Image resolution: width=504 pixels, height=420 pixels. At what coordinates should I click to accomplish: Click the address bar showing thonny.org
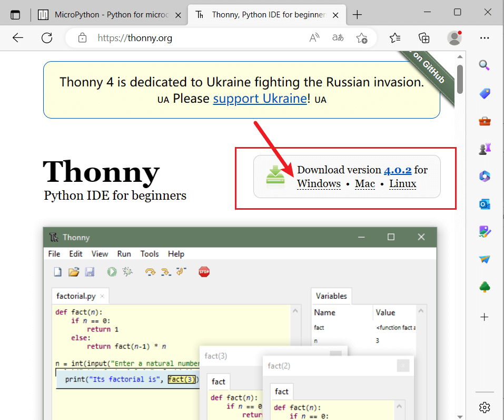point(200,37)
